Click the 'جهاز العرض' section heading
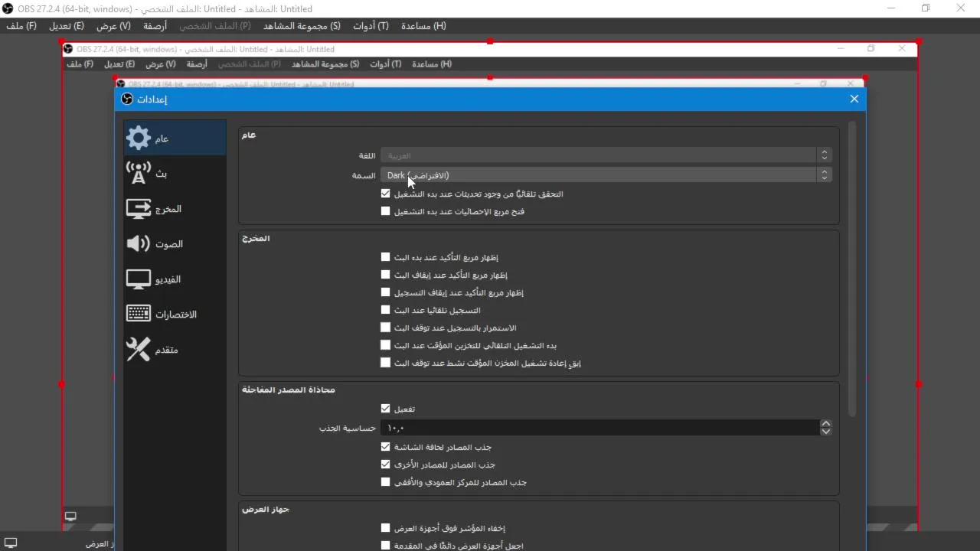Viewport: 980px width, 551px height. [266, 510]
